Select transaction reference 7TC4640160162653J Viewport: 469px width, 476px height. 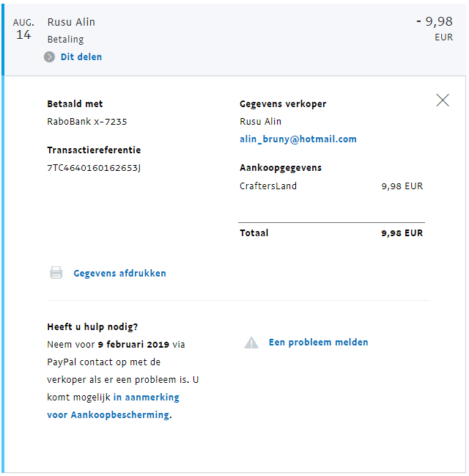click(x=94, y=168)
